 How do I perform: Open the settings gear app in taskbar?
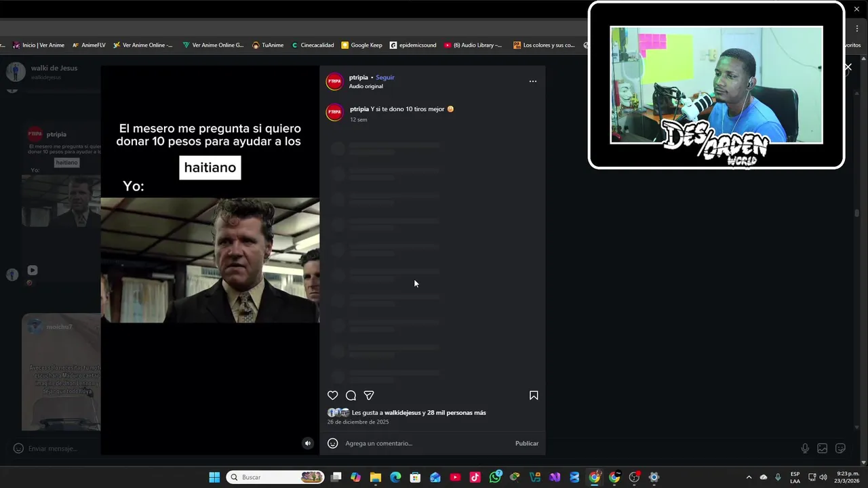pos(654,477)
